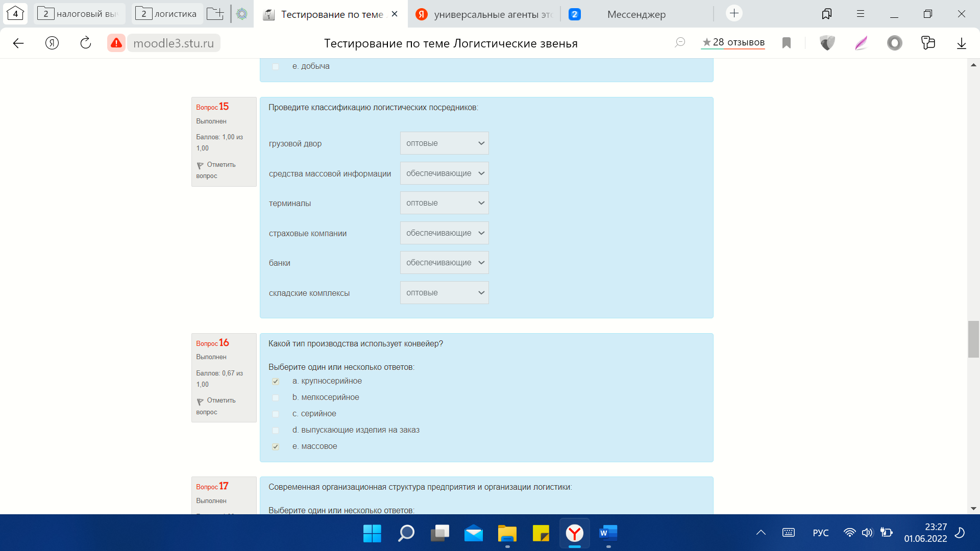980x551 pixels.
Task: Click the page title Тестирование по теме Логистические звенья
Action: 451,43
